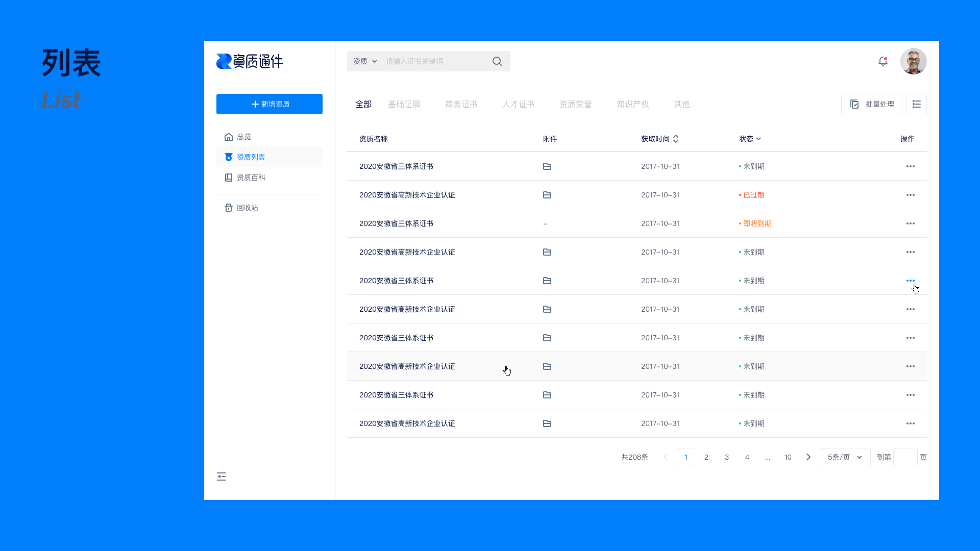Click next page arrow in pagination
Screen dimensions: 980x551
[x=808, y=457]
